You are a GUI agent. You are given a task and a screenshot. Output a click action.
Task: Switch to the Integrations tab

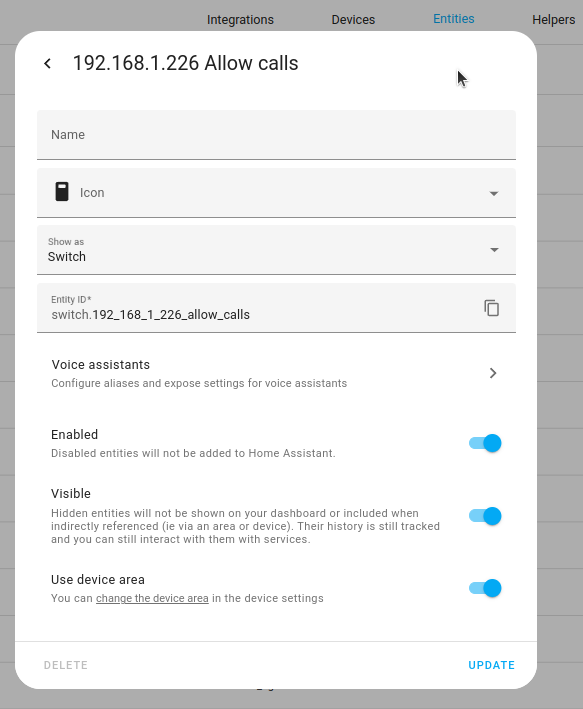240,20
